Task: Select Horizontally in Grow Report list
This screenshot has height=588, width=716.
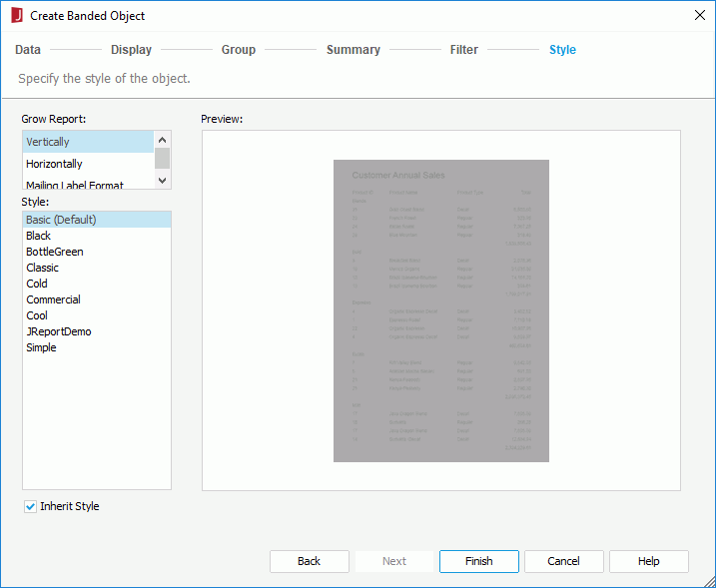Action: click(88, 164)
